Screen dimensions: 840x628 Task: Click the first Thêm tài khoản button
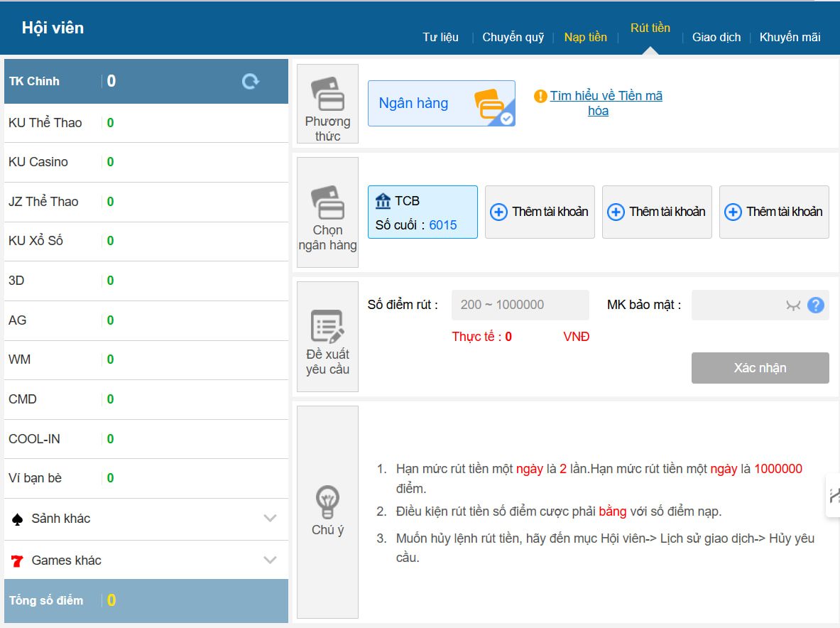tap(540, 212)
